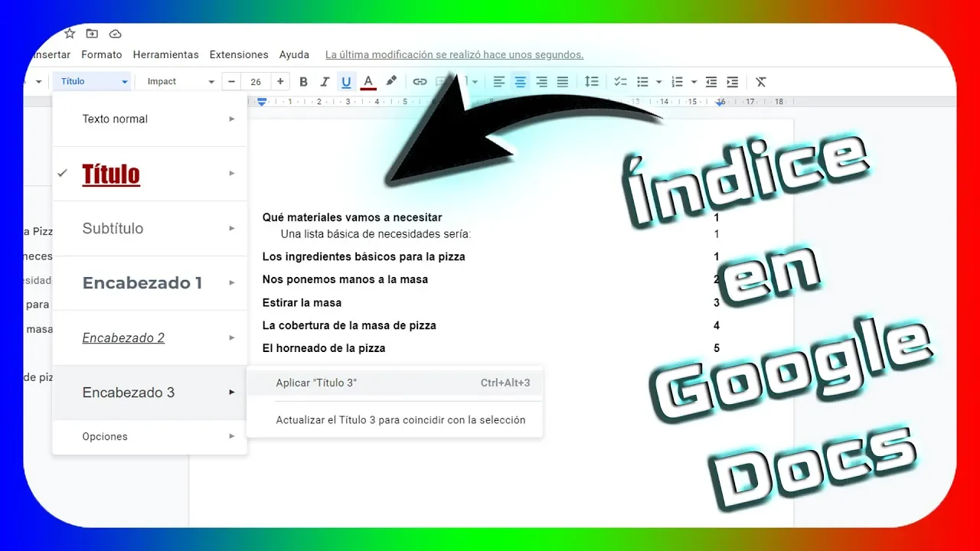Increase indent using the toolbar icon
The image size is (980, 551).
tap(733, 82)
